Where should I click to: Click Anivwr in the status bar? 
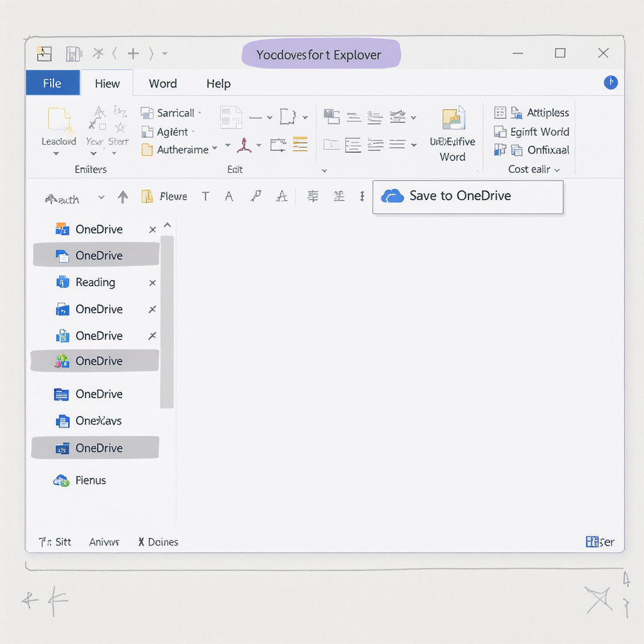pyautogui.click(x=104, y=542)
